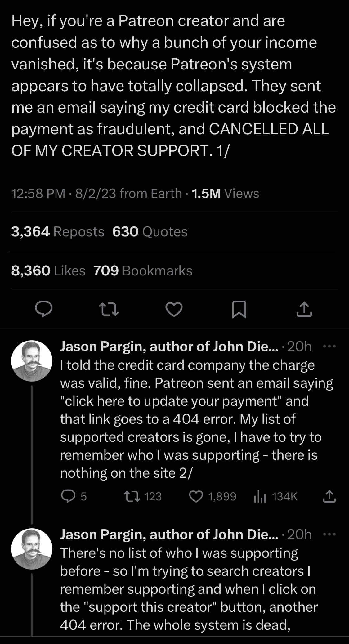This screenshot has height=644, width=349.
Task: Share the 2/ thread tweet
Action: click(x=329, y=496)
